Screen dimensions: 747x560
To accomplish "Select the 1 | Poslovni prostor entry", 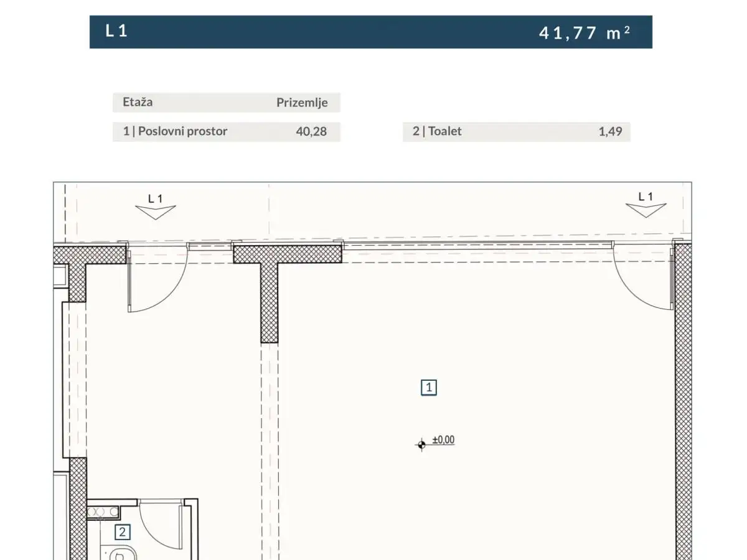I will (x=175, y=131).
